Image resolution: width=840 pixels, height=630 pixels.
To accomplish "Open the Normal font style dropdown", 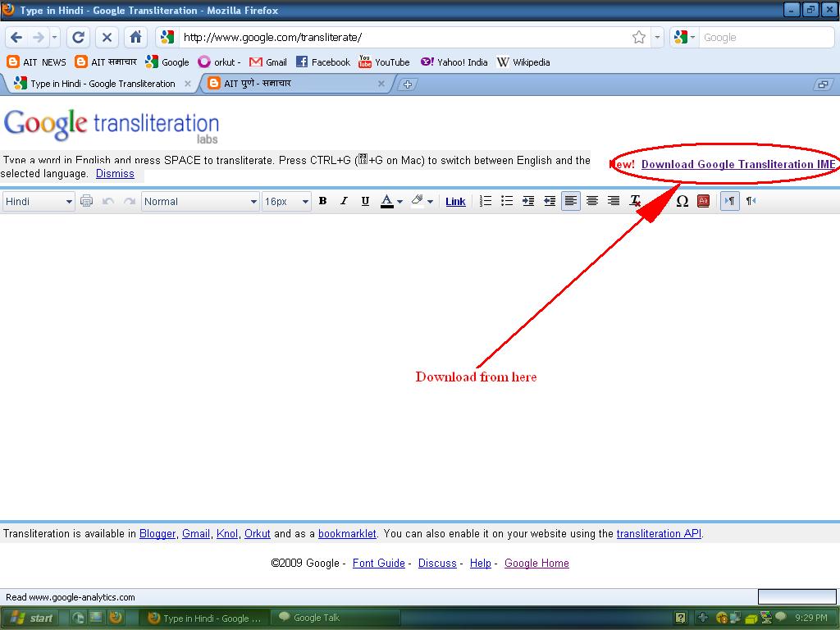I will [200, 202].
